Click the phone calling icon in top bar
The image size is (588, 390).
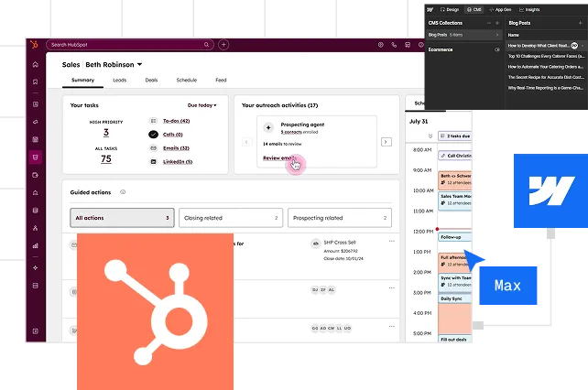[394, 45]
